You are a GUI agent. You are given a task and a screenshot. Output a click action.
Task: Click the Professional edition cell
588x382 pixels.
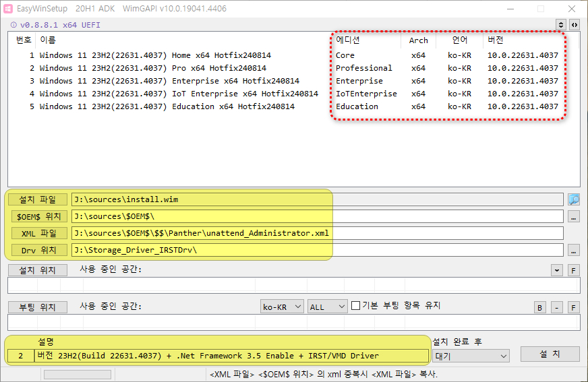363,68
